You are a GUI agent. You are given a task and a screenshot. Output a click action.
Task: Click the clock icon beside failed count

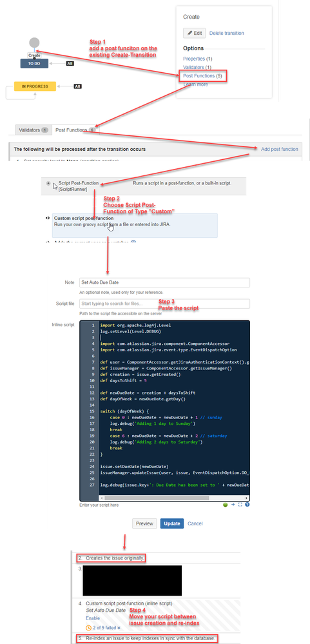pos(89,628)
